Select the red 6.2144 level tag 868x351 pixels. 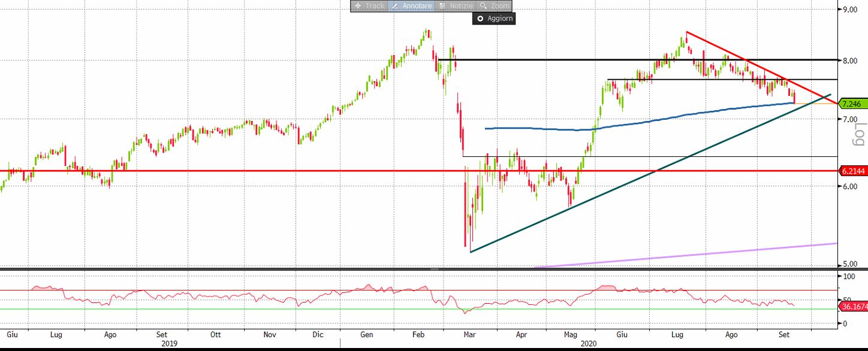point(853,171)
